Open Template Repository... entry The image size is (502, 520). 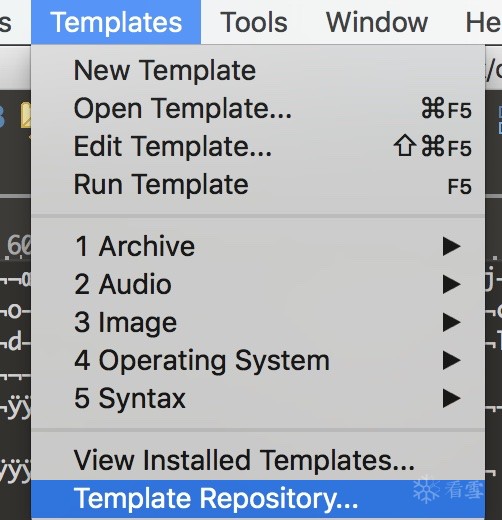click(258, 499)
